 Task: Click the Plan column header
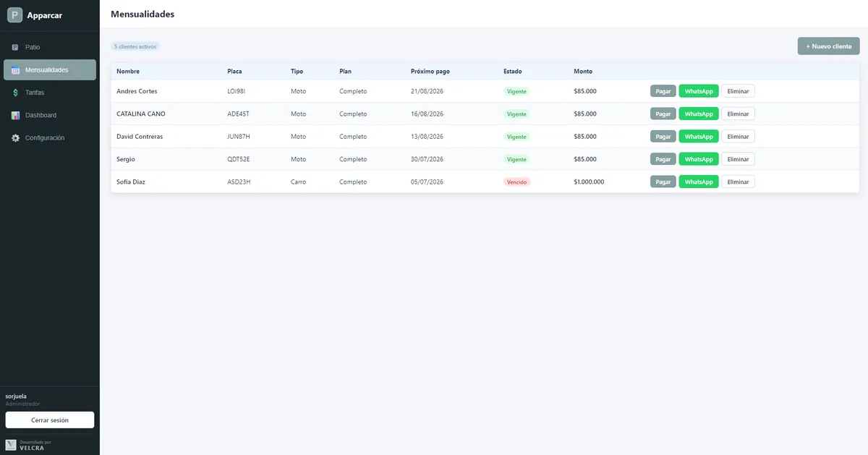click(345, 72)
